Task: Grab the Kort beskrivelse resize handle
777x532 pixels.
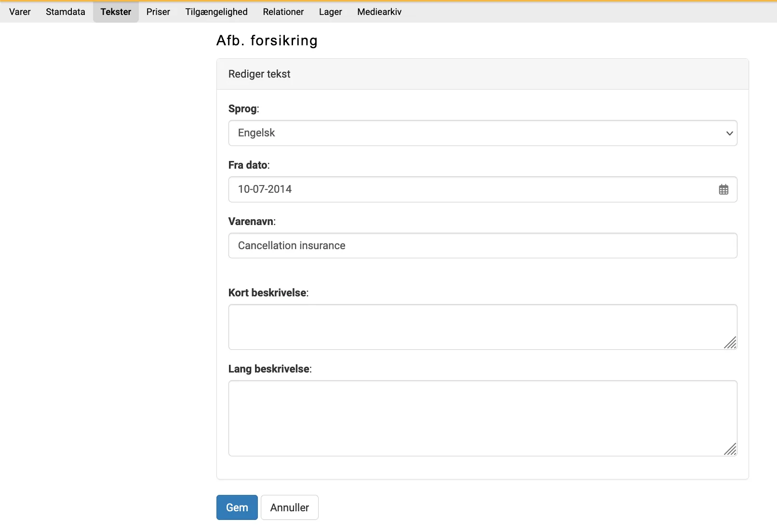Action: click(730, 343)
